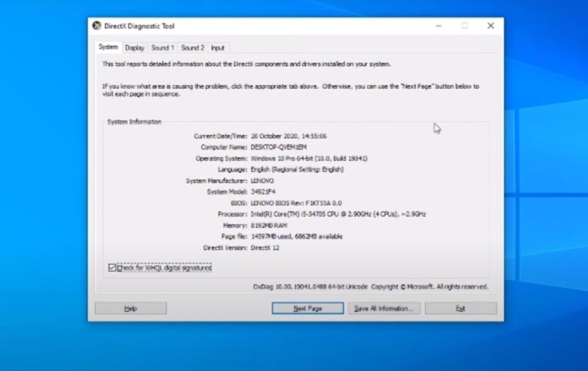Click the DxDiag version copyright text
This screenshot has width=588, height=371.
point(371,287)
